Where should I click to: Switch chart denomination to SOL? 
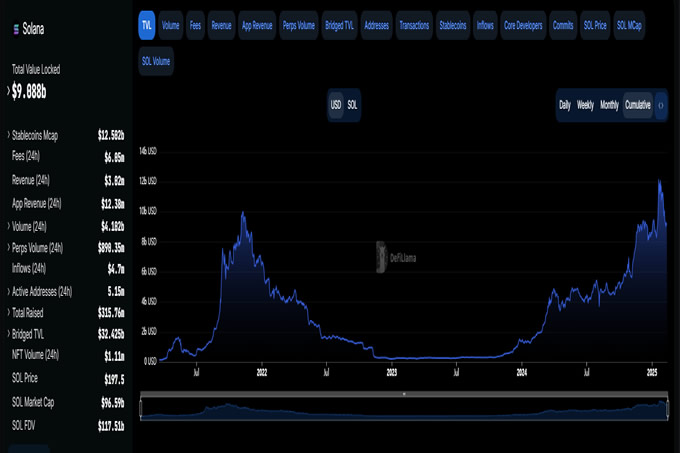pos(352,105)
